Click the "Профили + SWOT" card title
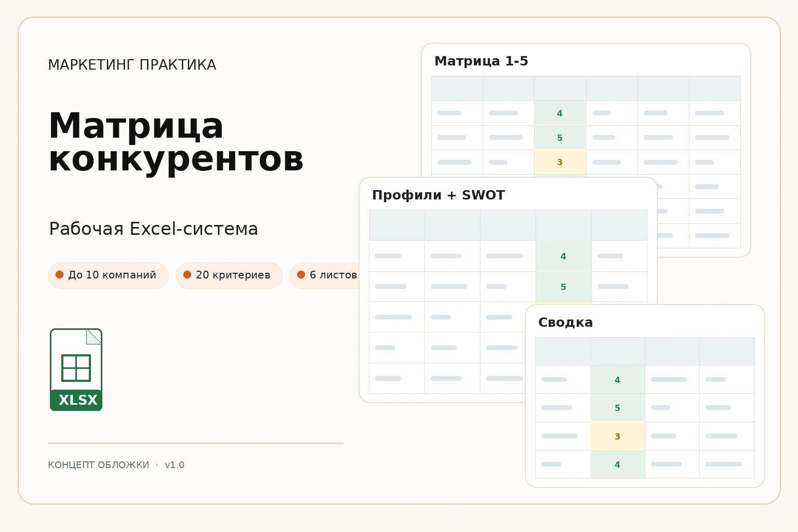798x532 pixels. click(438, 195)
